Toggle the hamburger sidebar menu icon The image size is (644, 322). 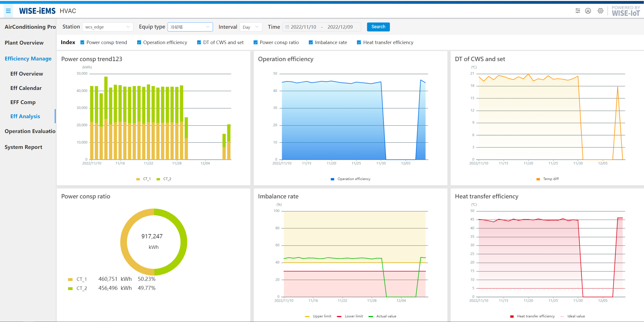tap(8, 11)
